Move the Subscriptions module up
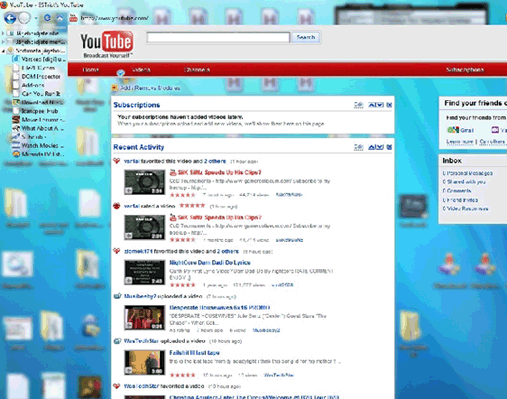This screenshot has height=399, width=507. (x=372, y=105)
